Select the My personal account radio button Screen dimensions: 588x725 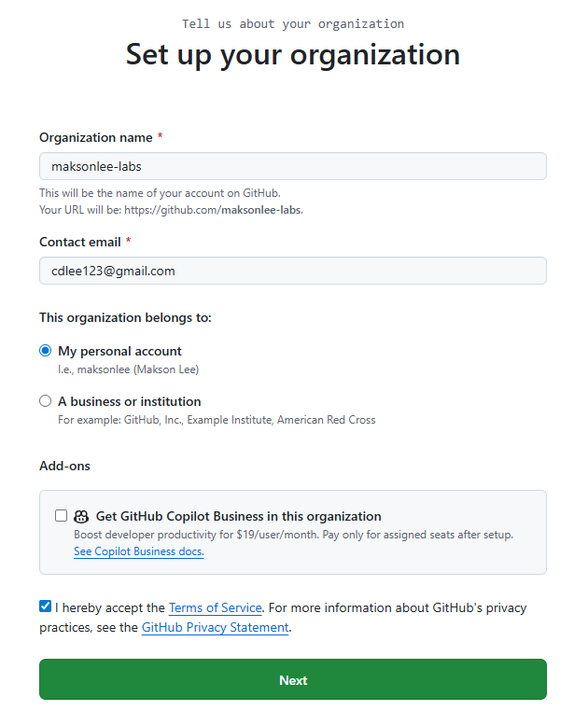[x=46, y=351]
